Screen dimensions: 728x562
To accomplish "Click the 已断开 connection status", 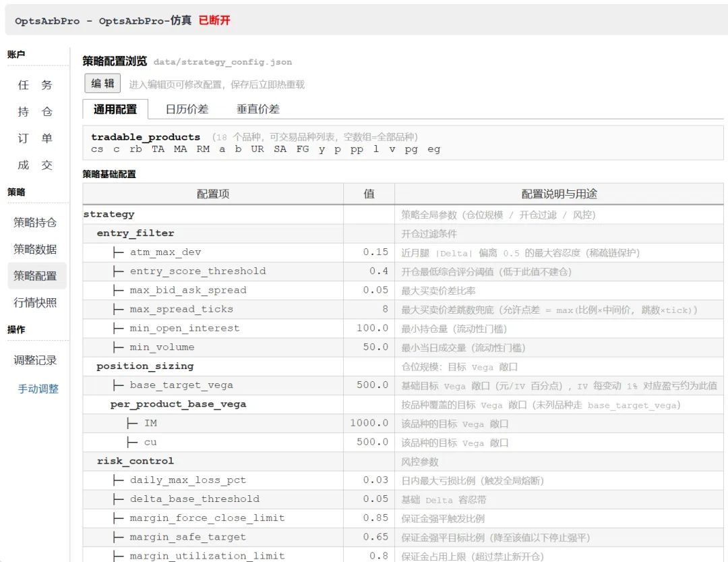I will [x=214, y=20].
